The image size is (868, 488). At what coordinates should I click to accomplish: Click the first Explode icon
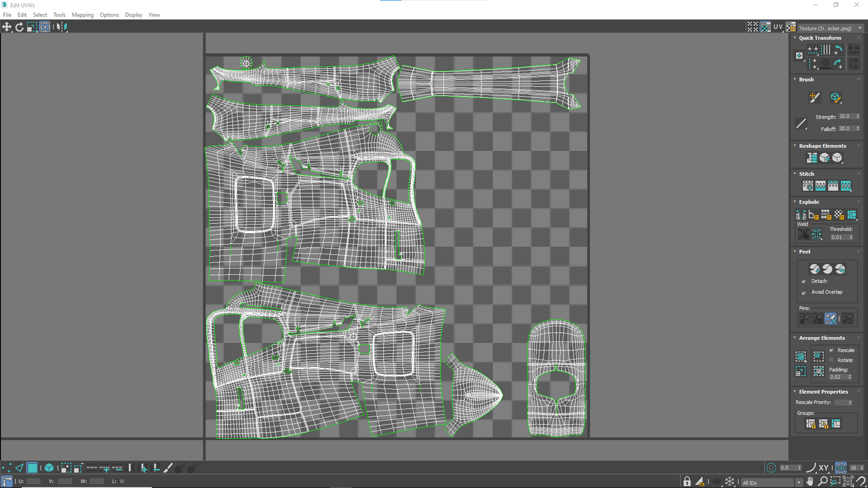801,215
